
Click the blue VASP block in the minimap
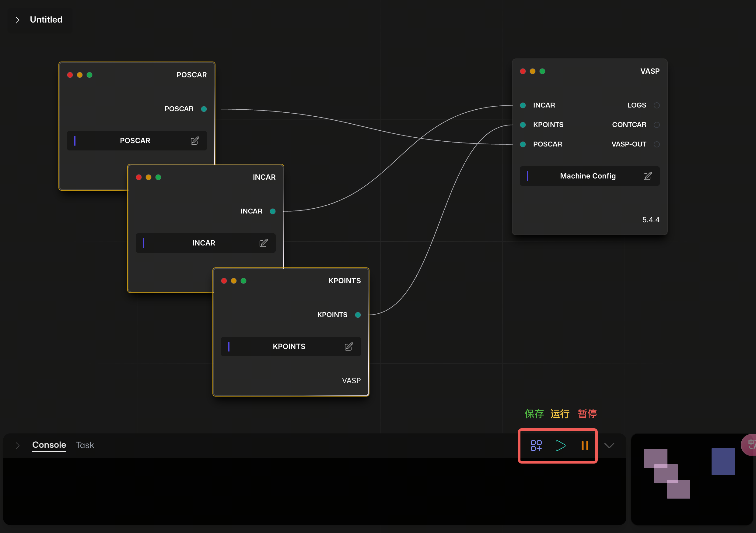pyautogui.click(x=723, y=461)
